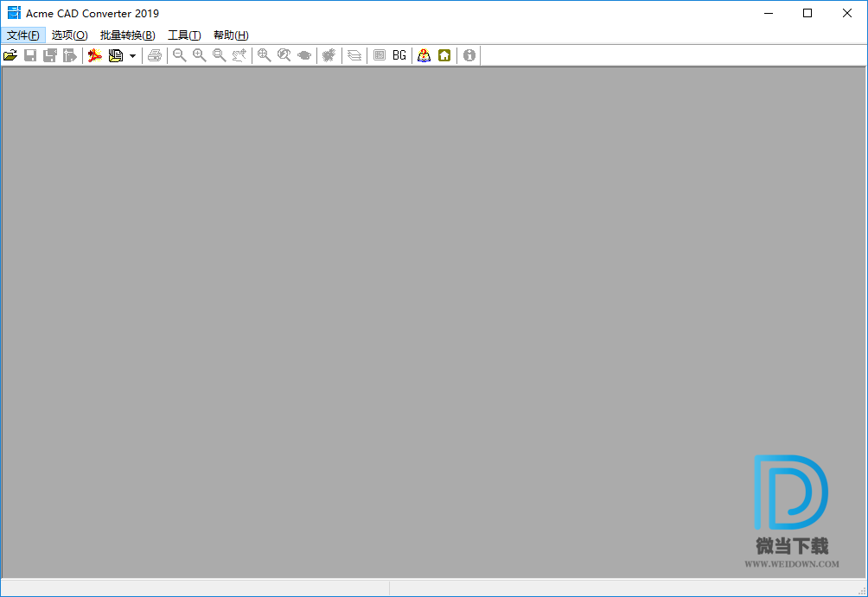This screenshot has height=597, width=868.
Task: Open the 文件(F) menu
Action: coord(22,35)
